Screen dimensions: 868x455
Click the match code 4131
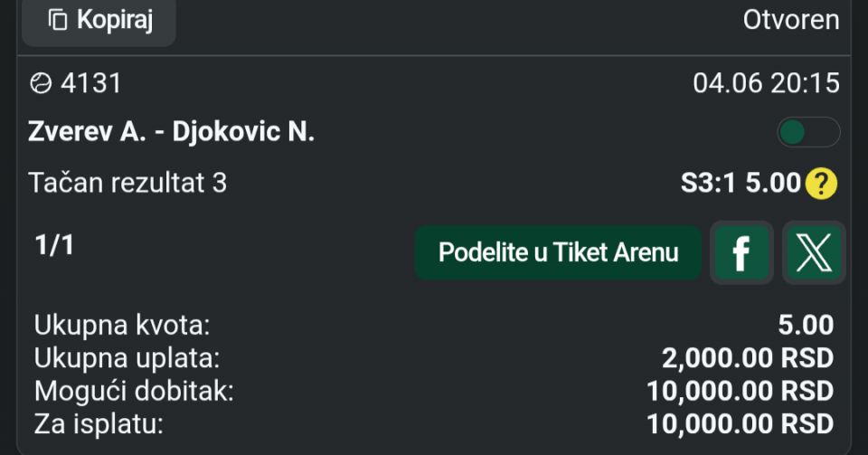coord(90,83)
